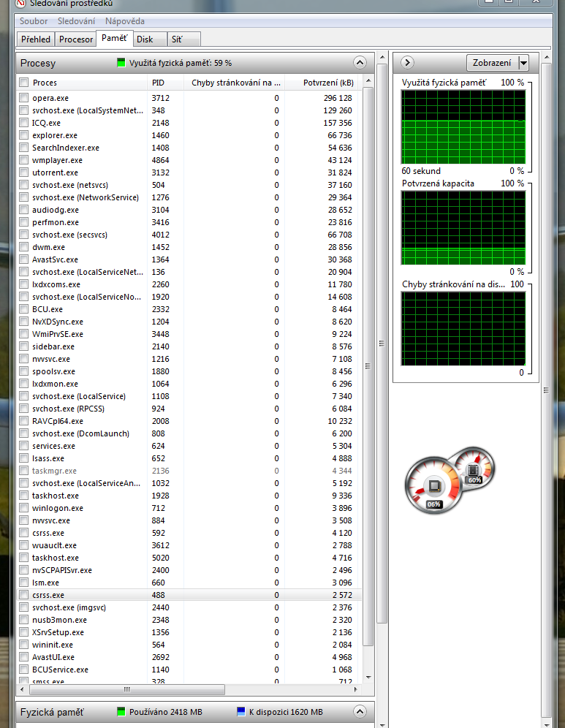Click the green Používáno legend swatch
The image size is (565, 728).
[x=121, y=711]
